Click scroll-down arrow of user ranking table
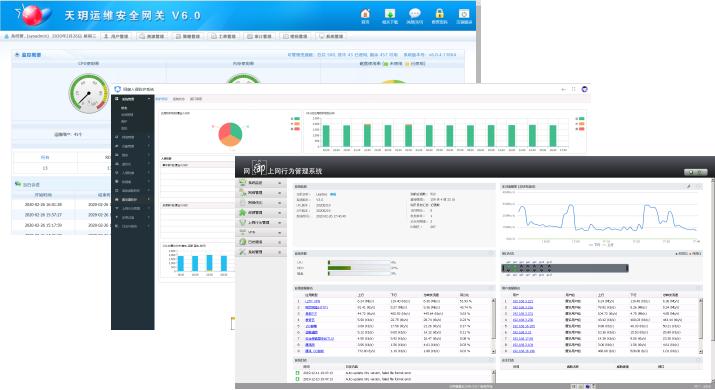 click(701, 352)
